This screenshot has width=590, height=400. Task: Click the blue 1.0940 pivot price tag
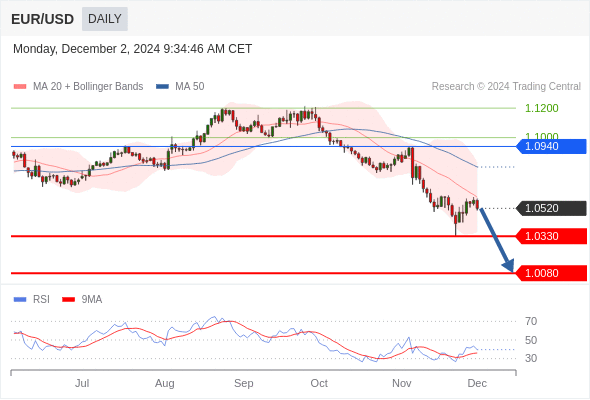(551, 146)
